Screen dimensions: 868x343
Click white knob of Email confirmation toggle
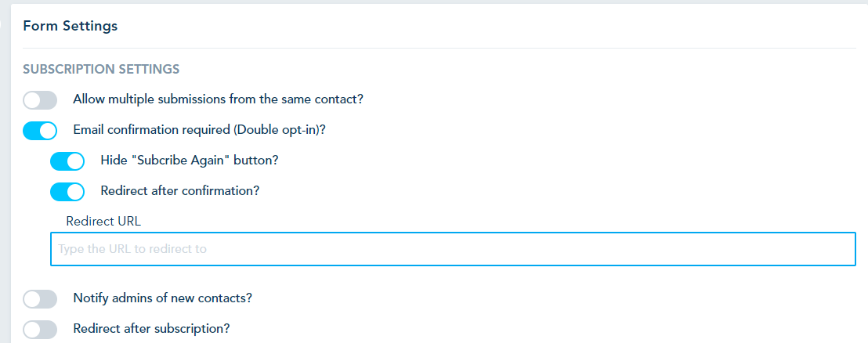[x=48, y=130]
